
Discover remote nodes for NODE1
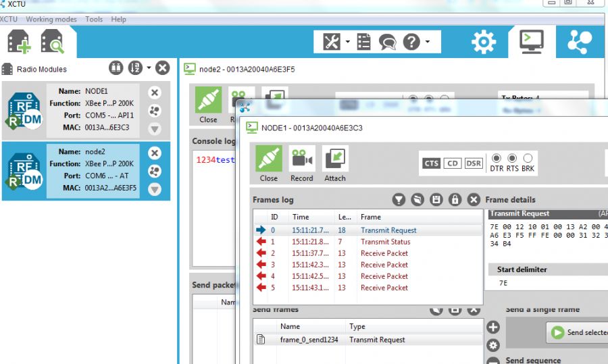tap(154, 111)
